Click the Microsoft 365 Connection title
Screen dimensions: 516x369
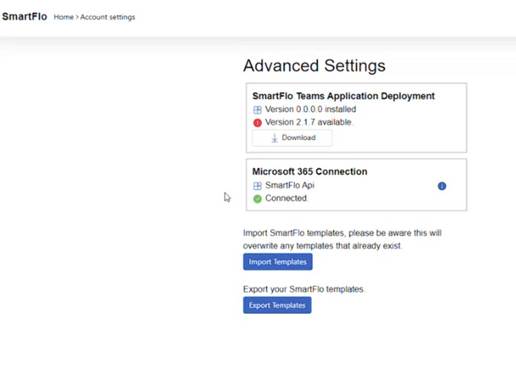[310, 172]
